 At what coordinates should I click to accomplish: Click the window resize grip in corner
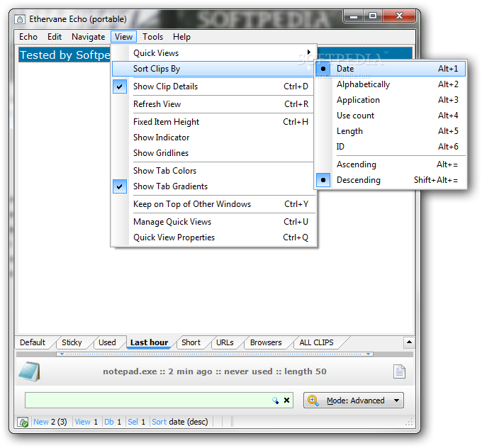coord(409,422)
